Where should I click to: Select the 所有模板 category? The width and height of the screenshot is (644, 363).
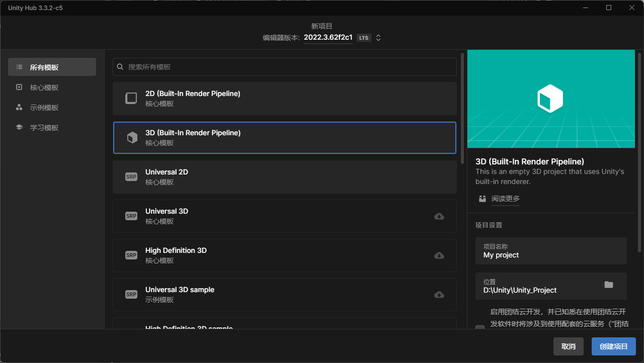click(x=52, y=67)
